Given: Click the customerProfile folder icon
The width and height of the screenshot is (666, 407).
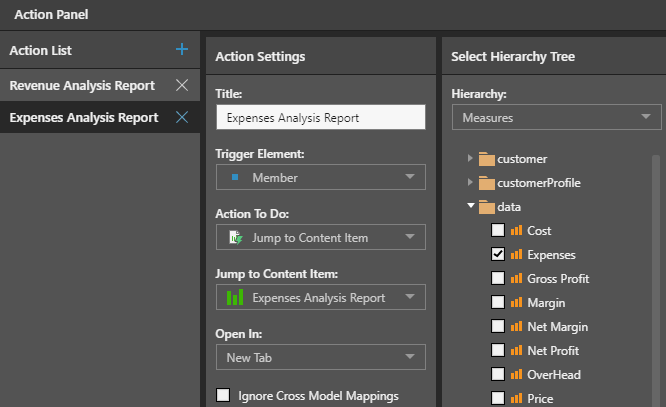Looking at the screenshot, I should click(486, 183).
